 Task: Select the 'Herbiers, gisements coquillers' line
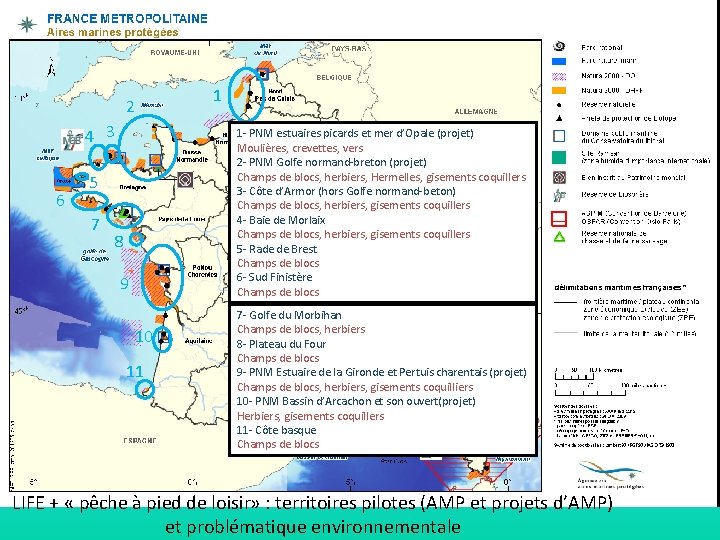pos(310,416)
